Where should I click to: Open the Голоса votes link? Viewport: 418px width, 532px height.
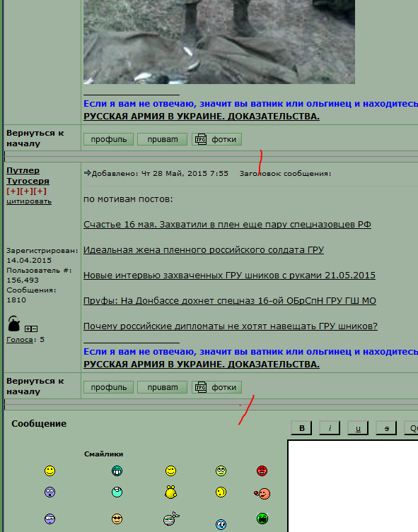tap(20, 340)
